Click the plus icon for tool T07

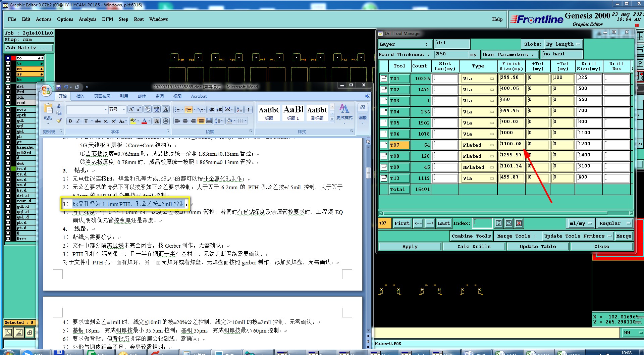[x=384, y=145]
